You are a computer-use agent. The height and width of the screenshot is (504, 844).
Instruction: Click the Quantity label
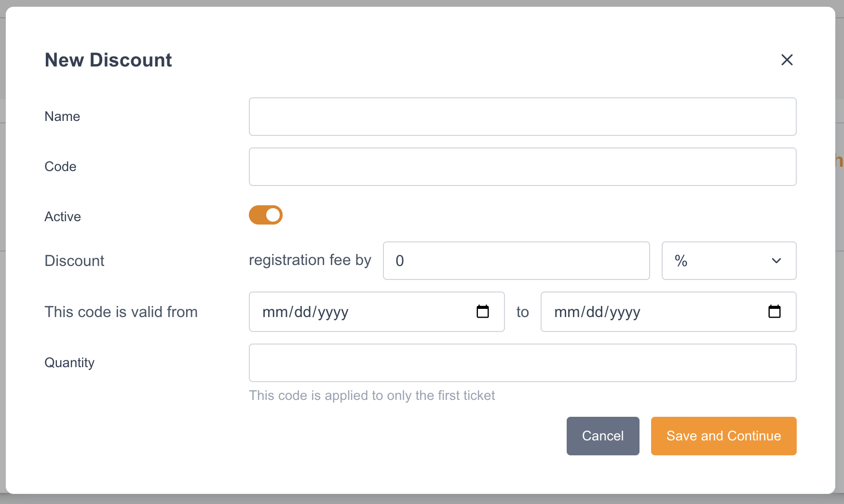[69, 363]
